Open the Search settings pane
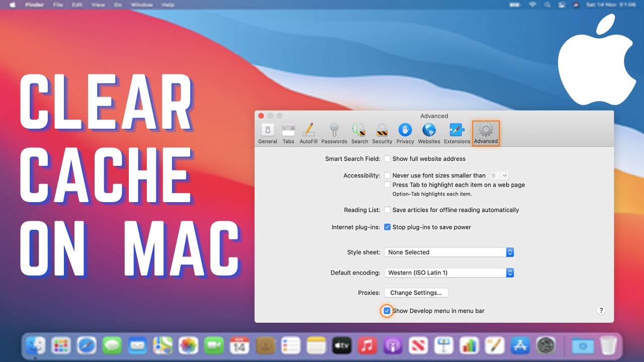This screenshot has width=644, height=362. (x=359, y=132)
